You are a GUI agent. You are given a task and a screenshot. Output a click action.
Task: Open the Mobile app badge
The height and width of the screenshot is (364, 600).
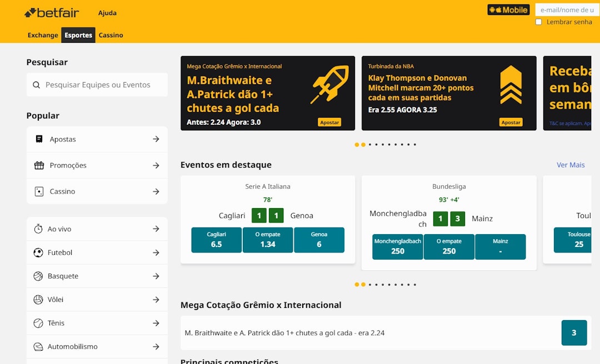tap(508, 10)
